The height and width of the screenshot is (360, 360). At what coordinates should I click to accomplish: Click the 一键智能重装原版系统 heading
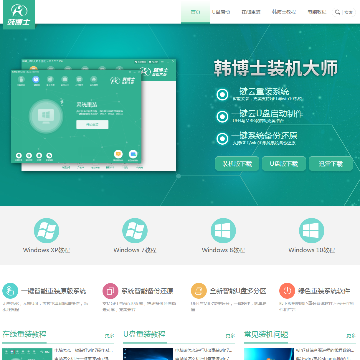[x=54, y=291]
